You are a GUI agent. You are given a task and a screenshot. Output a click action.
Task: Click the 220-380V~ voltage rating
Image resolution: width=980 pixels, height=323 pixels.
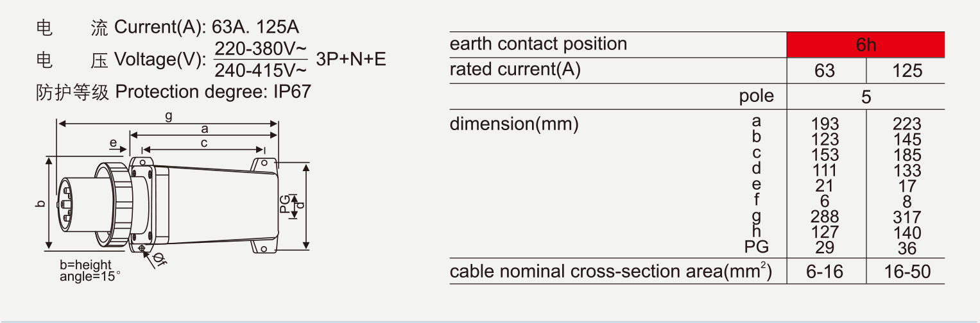point(261,49)
